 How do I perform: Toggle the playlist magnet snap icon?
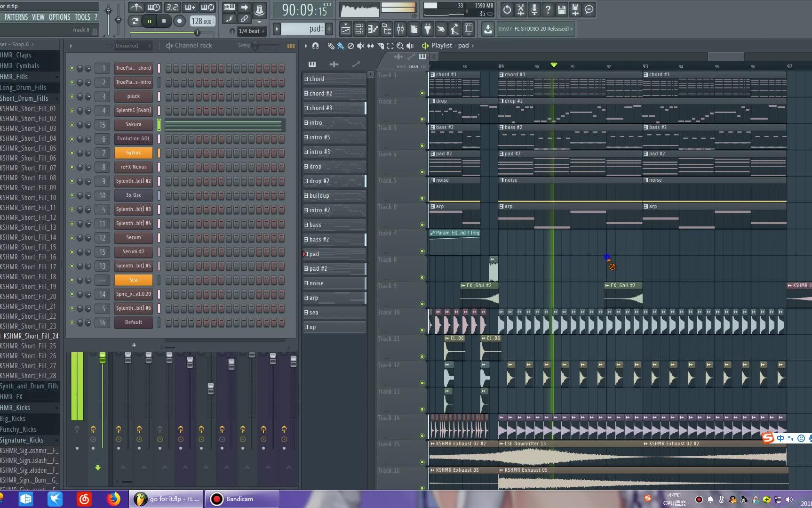(x=315, y=46)
